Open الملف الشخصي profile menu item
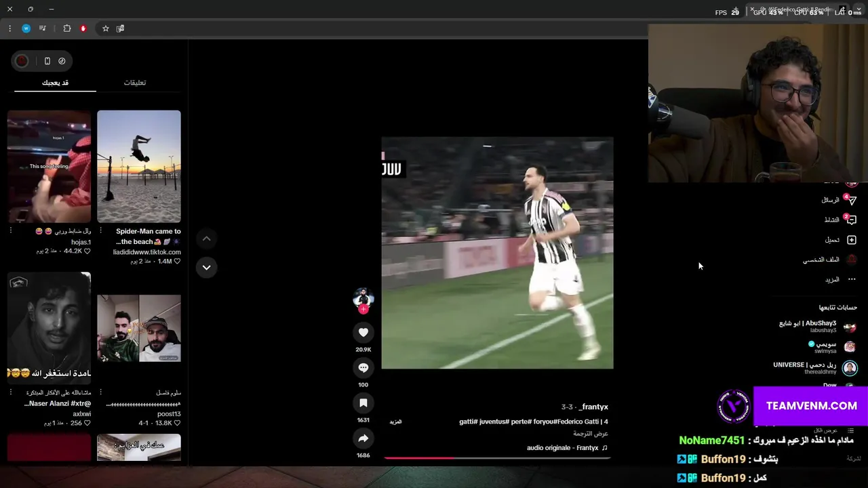868x488 pixels. (x=821, y=260)
